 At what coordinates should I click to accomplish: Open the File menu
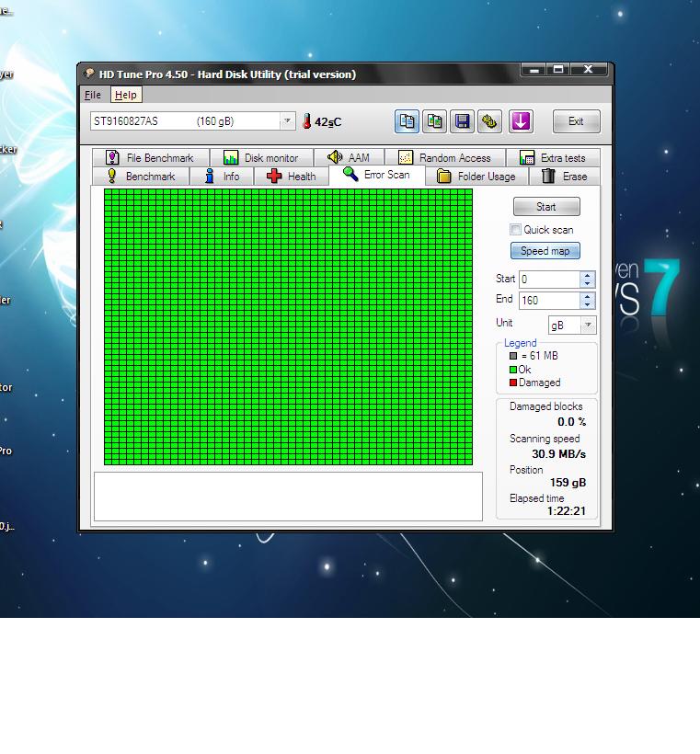pyautogui.click(x=93, y=95)
